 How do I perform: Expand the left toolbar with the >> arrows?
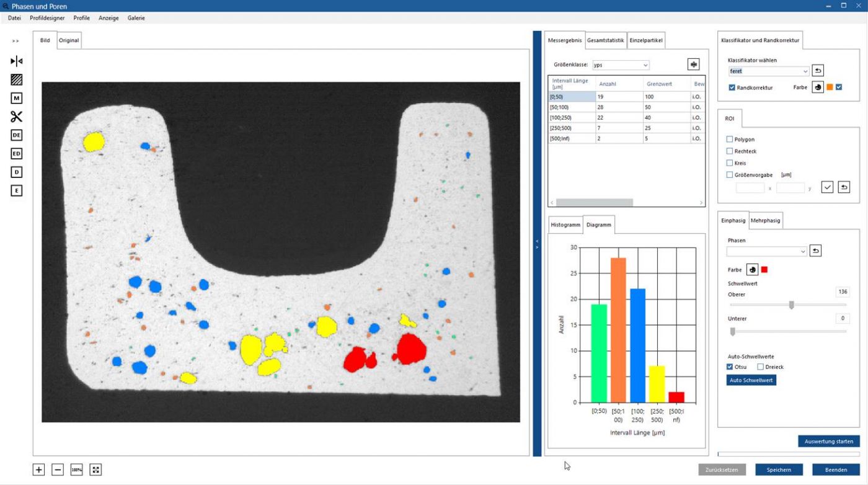(15, 41)
